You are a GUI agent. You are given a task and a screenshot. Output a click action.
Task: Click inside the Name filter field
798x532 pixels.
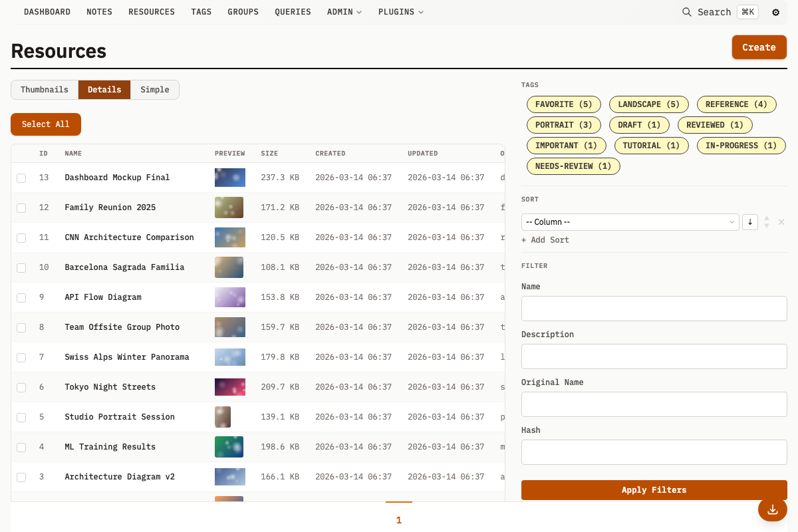[x=654, y=308]
